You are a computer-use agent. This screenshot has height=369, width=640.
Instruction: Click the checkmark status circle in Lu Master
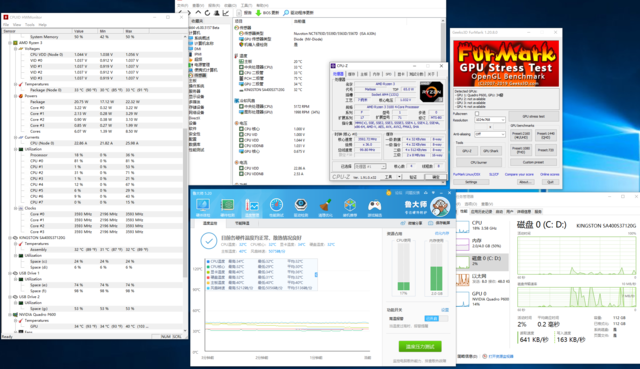tap(209, 241)
